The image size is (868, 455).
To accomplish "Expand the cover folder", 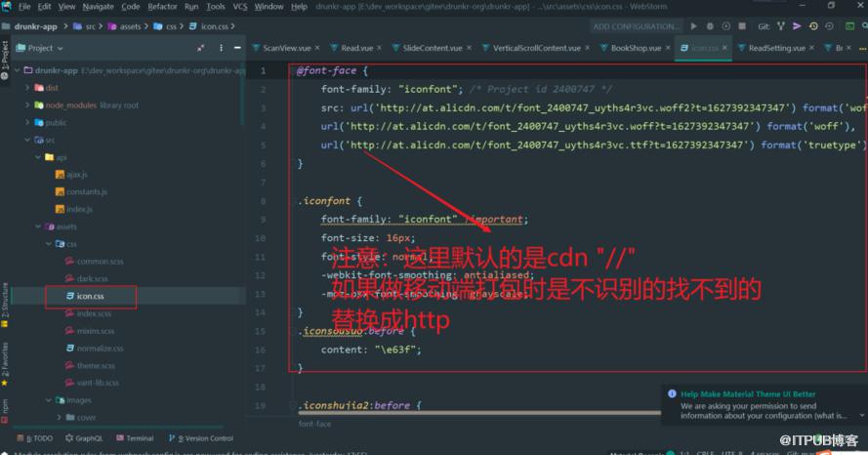I will 59,417.
